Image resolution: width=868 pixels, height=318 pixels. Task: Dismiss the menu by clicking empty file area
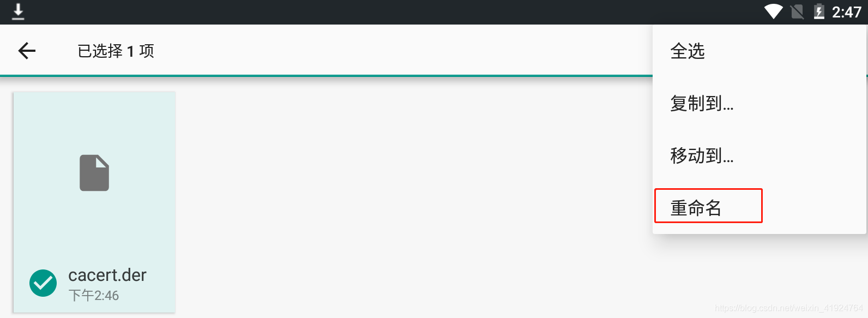(x=409, y=196)
